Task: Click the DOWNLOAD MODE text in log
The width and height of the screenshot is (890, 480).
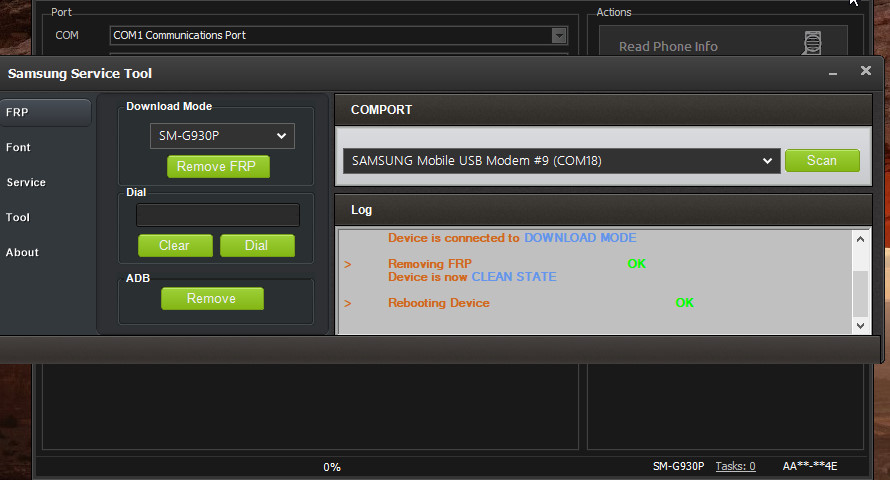Action: click(x=580, y=238)
